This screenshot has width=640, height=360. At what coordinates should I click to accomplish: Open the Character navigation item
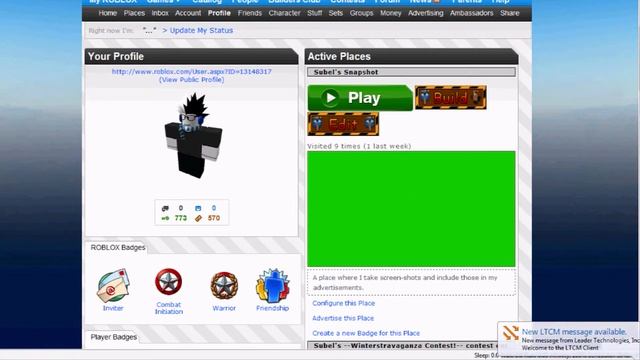click(x=284, y=13)
